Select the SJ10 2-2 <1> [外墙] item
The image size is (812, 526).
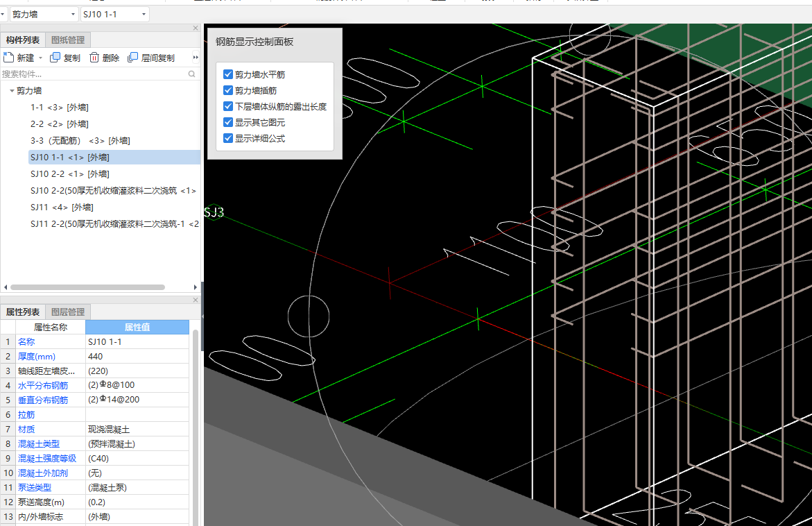click(70, 173)
